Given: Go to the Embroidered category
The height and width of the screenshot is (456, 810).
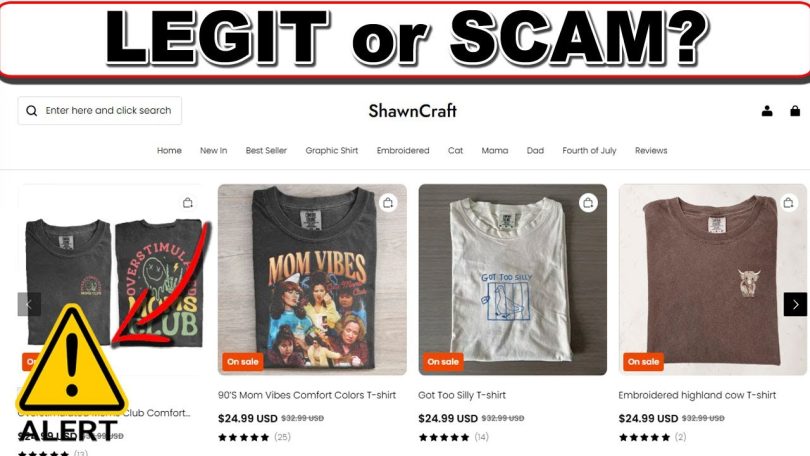Looking at the screenshot, I should point(403,150).
